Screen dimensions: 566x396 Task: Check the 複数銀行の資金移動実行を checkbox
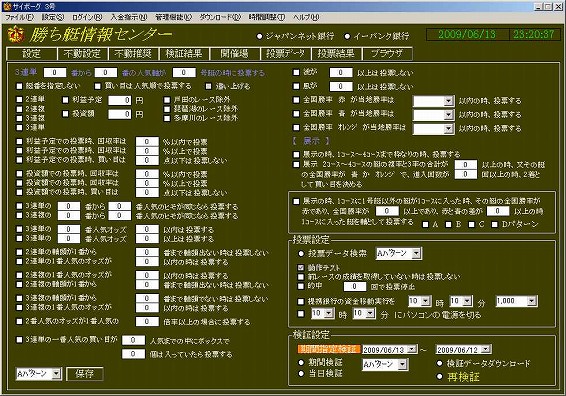[301, 301]
